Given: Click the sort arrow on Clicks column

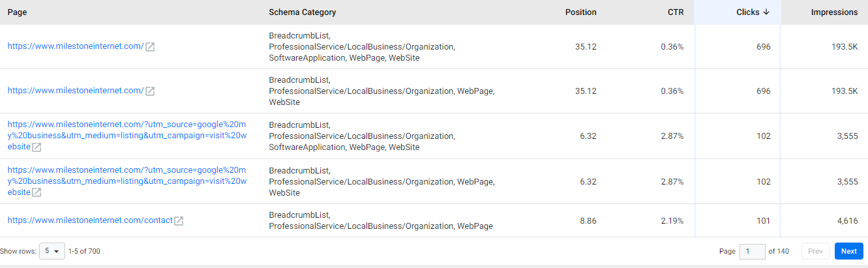Looking at the screenshot, I should click(x=766, y=12).
